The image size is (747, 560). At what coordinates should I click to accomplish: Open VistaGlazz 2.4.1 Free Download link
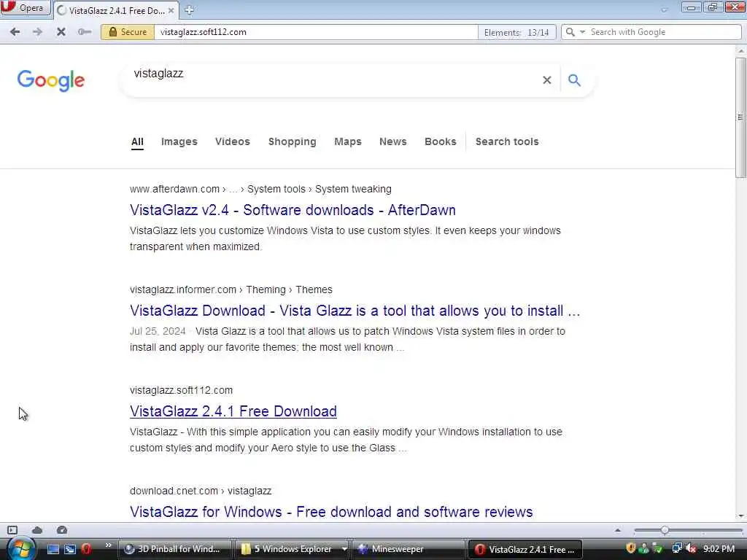[x=233, y=411]
